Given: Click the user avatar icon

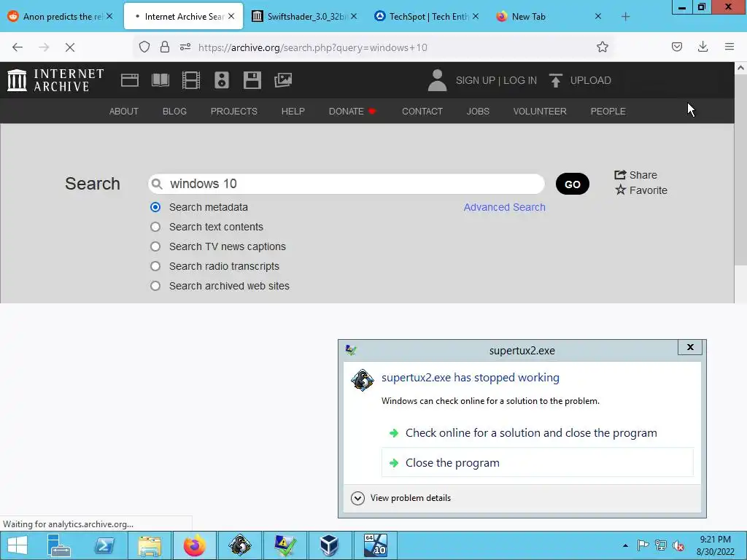Looking at the screenshot, I should tap(437, 80).
